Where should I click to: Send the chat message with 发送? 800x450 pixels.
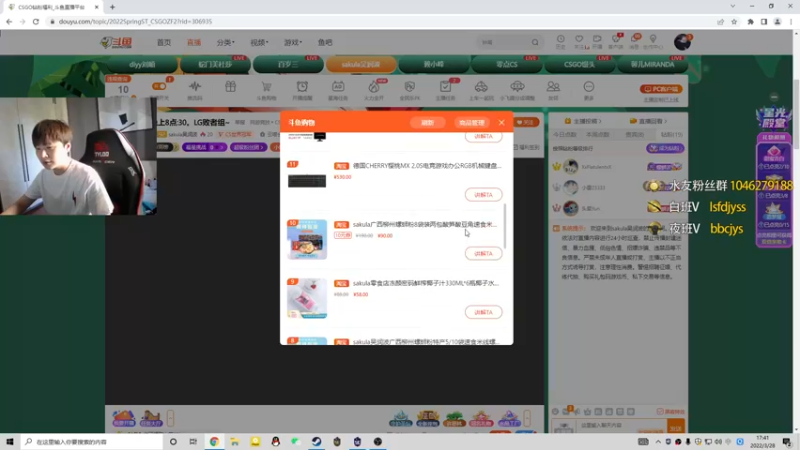click(676, 427)
